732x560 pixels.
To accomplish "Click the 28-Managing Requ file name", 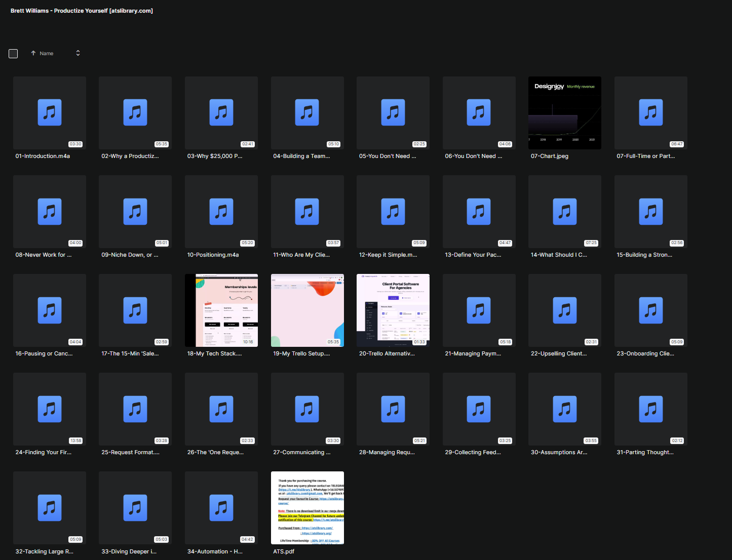I will 387,453.
